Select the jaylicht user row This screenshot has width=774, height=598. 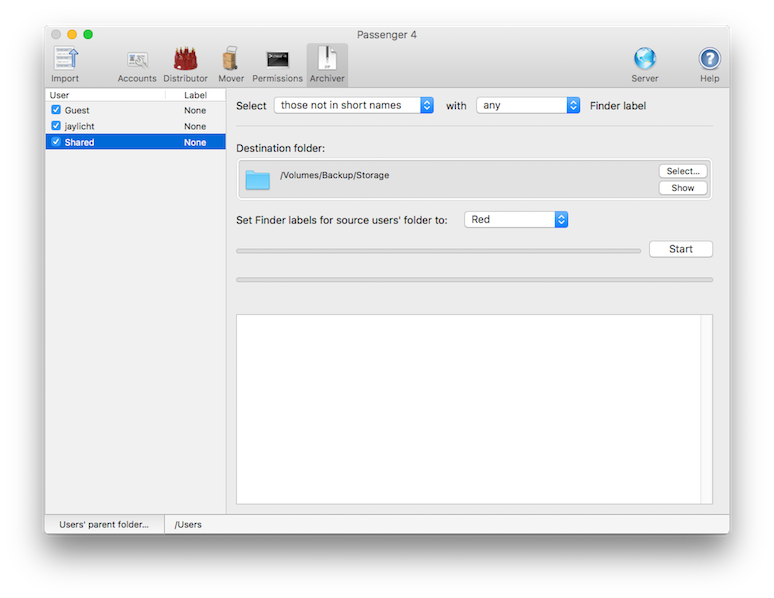coord(135,126)
